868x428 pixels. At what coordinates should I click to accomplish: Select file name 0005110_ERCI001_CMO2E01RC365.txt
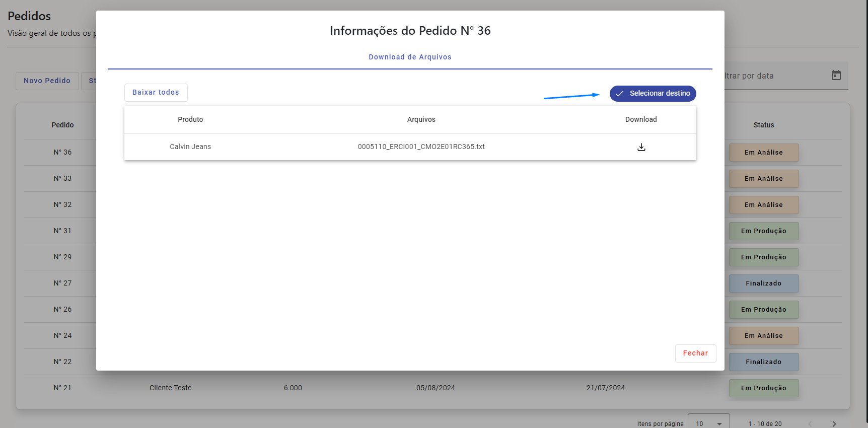pyautogui.click(x=421, y=147)
